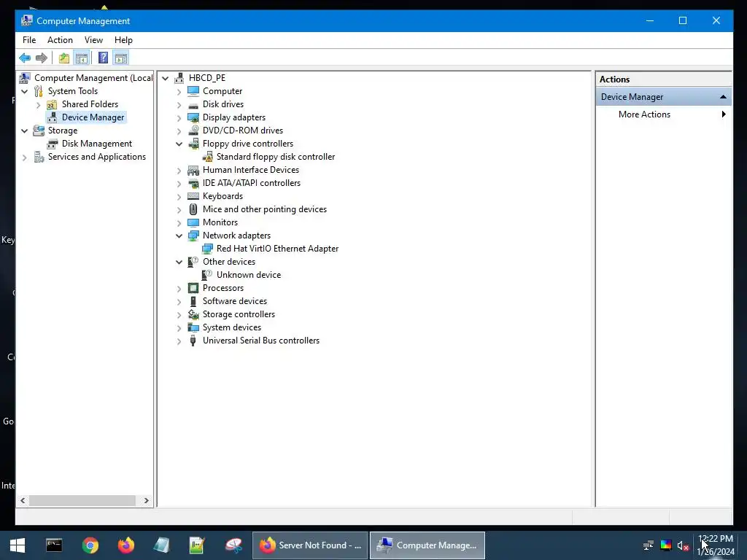The image size is (747, 560).
Task: Switch to Server Not Found Firefox window
Action: tap(310, 545)
